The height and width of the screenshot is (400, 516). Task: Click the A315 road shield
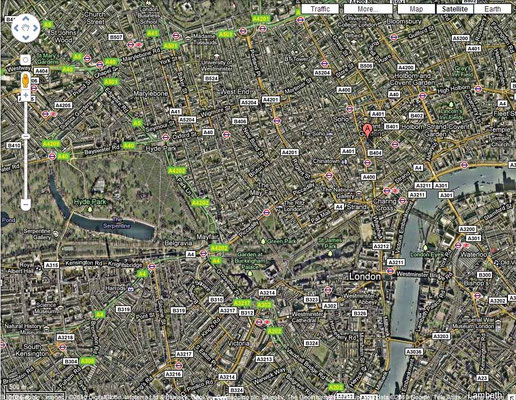coord(51,265)
